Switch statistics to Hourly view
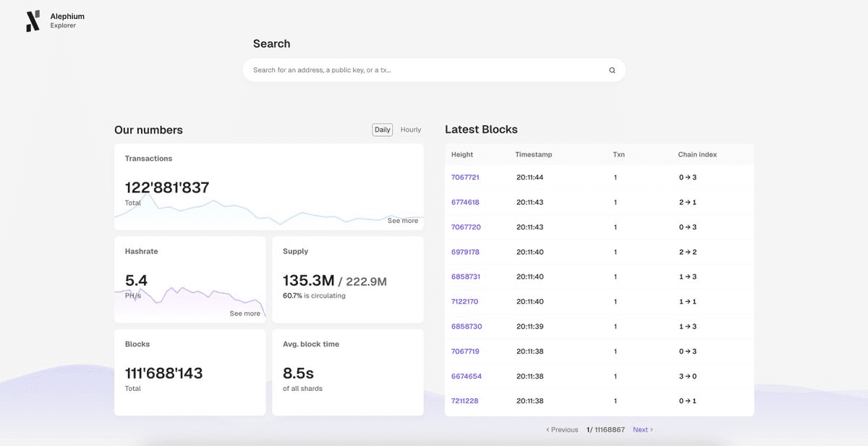The image size is (868, 446). (411, 130)
